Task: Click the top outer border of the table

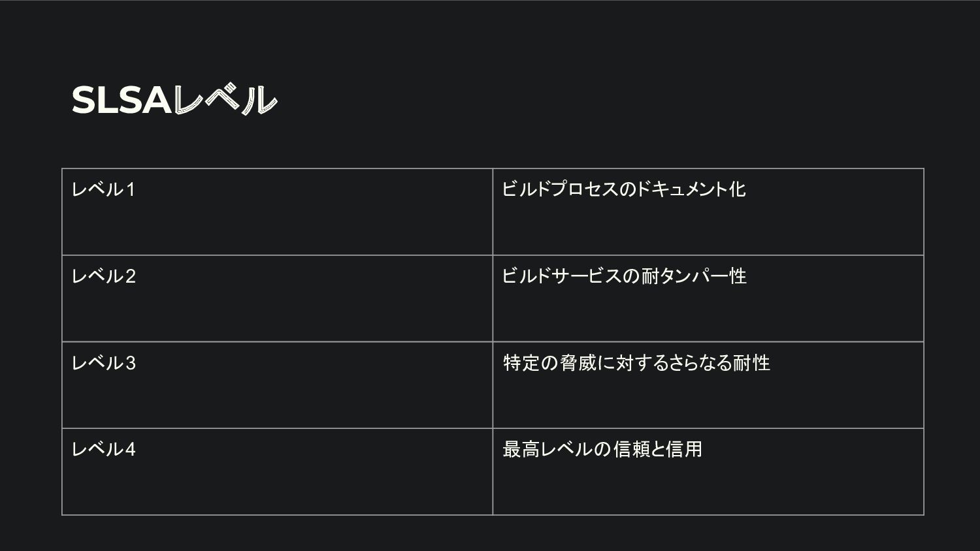Action: (x=493, y=168)
